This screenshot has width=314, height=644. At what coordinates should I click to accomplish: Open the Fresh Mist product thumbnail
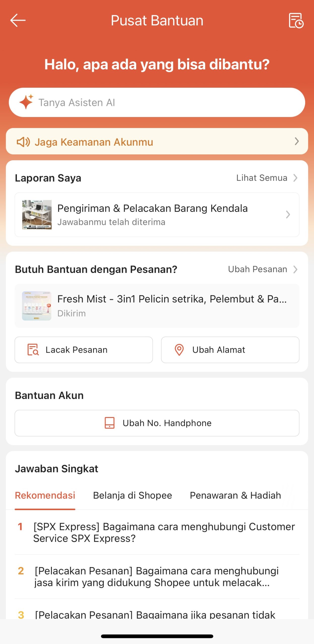pyautogui.click(x=37, y=306)
